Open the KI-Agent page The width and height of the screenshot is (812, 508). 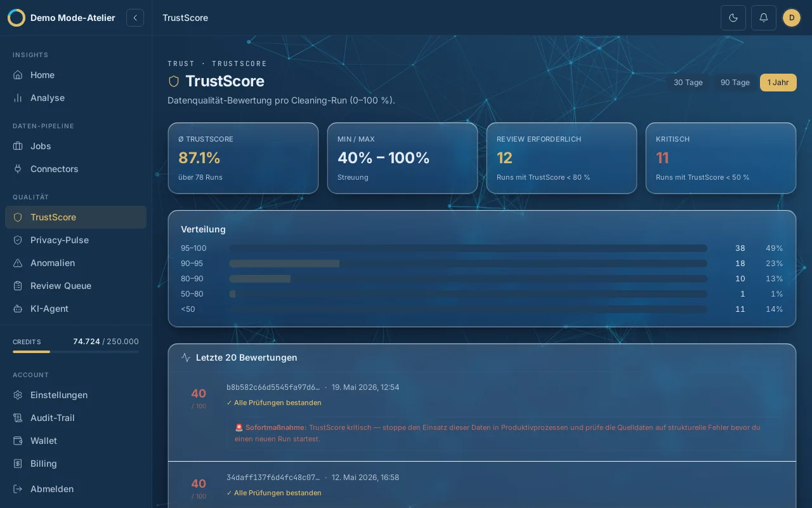[75, 309]
